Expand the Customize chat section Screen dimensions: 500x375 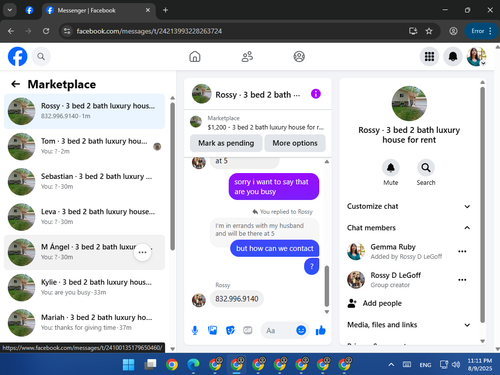click(x=409, y=206)
